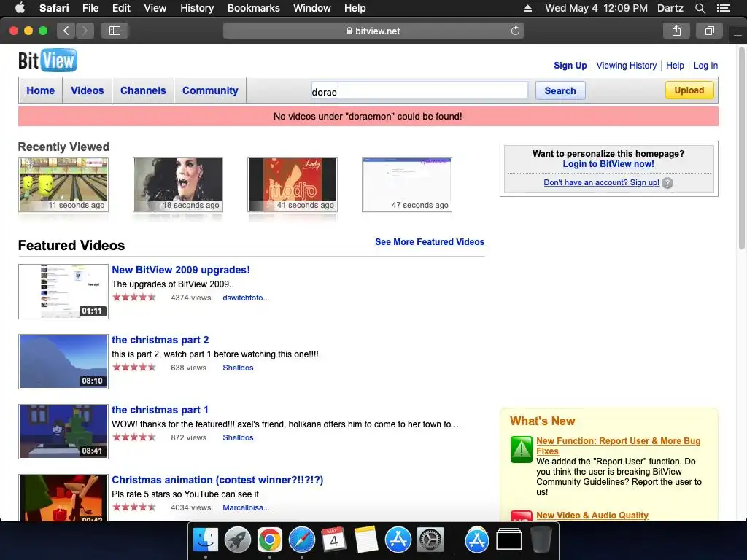Screen dimensions: 747x560
Task: Reload the page with the refresh icon
Action: coord(515,31)
